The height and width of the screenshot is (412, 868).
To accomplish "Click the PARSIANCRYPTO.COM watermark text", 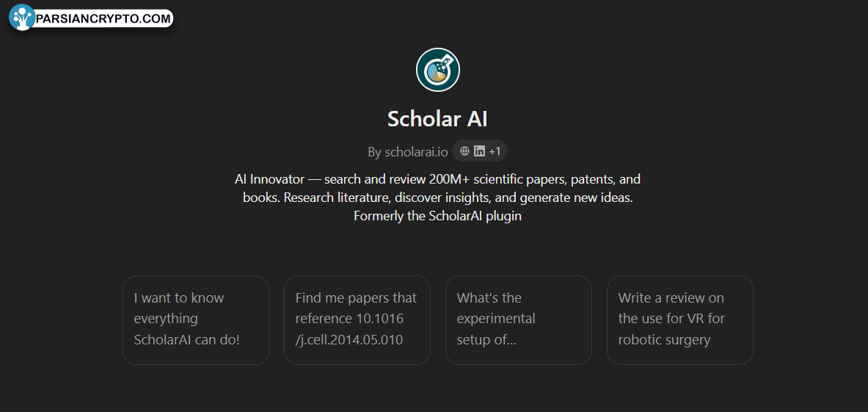I will point(103,19).
